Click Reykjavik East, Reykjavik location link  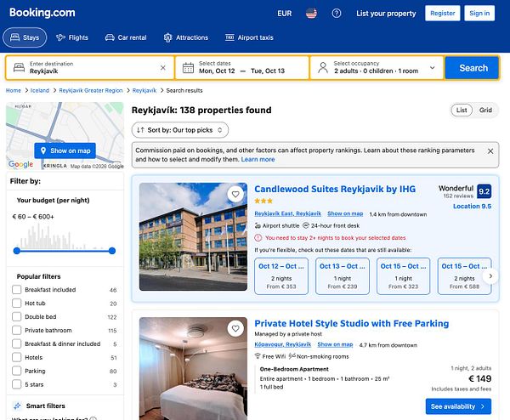287,213
